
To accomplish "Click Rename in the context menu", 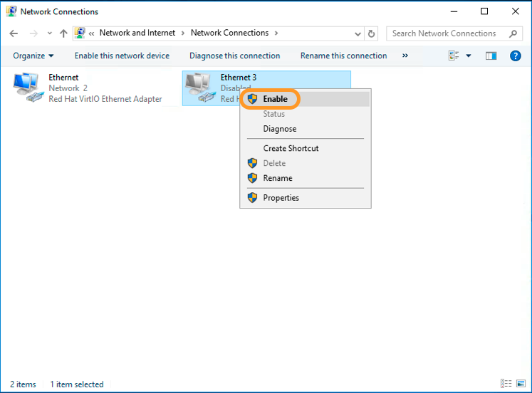I will coord(277,178).
